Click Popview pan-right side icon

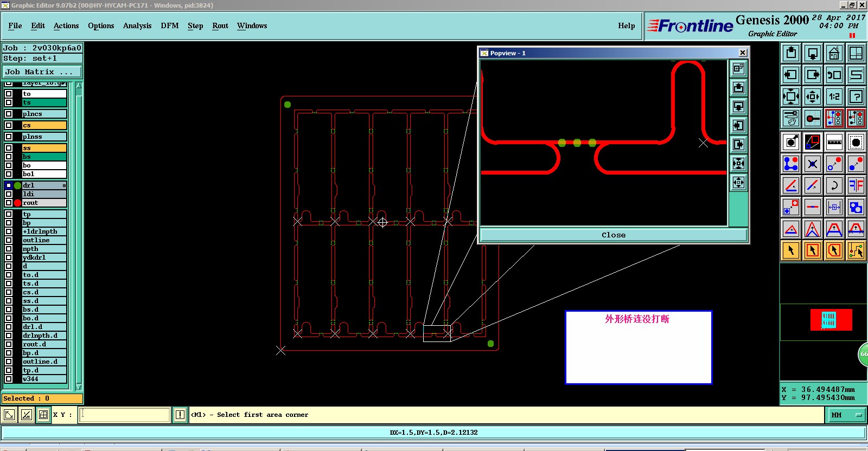click(738, 144)
